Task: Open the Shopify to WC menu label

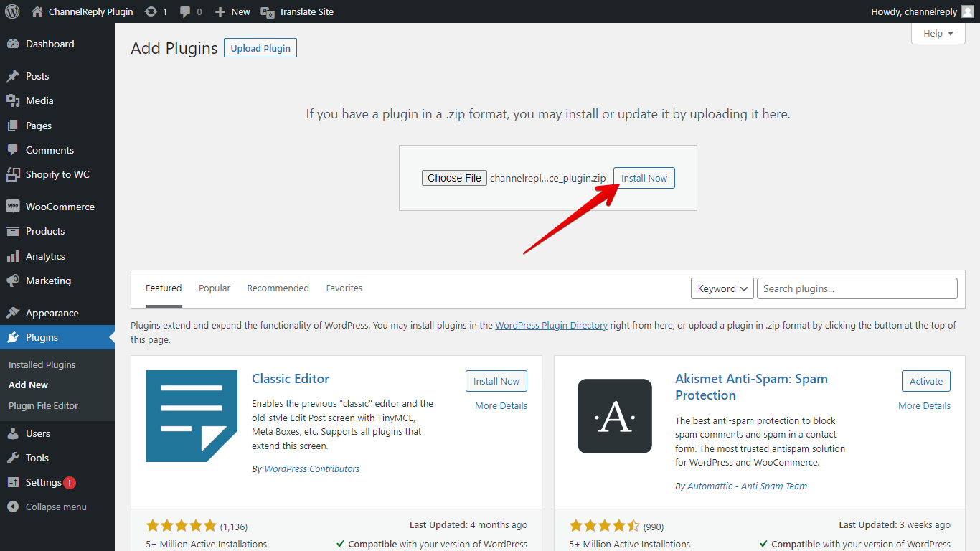Action: pos(57,174)
